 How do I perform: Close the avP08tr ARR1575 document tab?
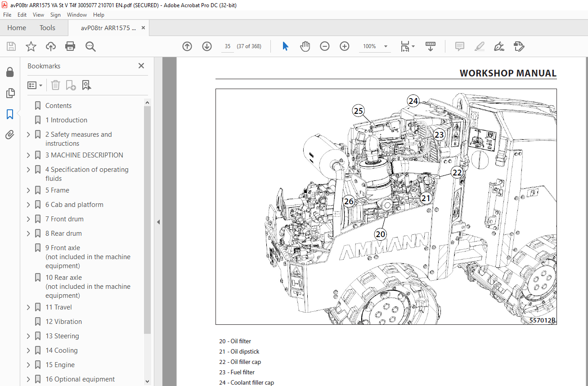[144, 28]
